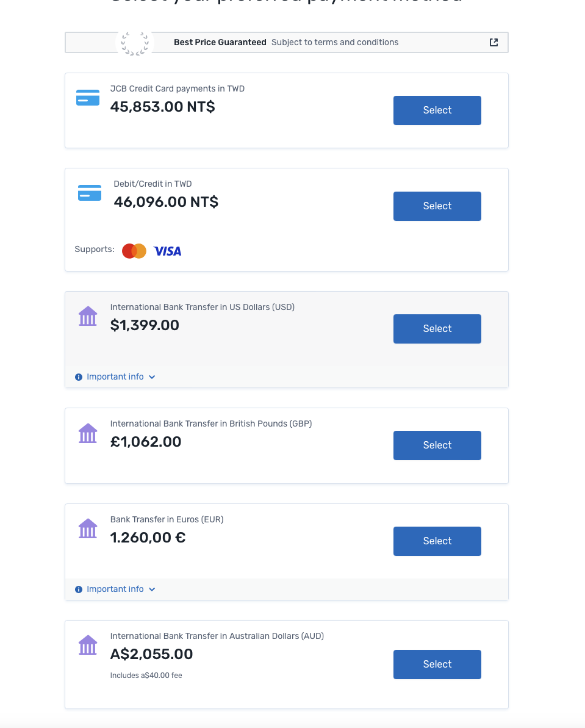The width and height of the screenshot is (585, 728).
Task: Click the Euro bank transfer building icon
Action: click(x=88, y=528)
